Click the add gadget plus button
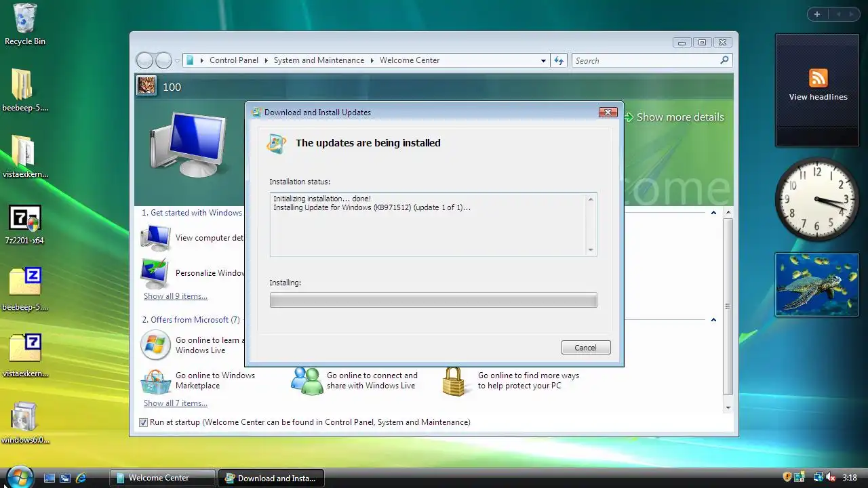The image size is (868, 488). [817, 14]
